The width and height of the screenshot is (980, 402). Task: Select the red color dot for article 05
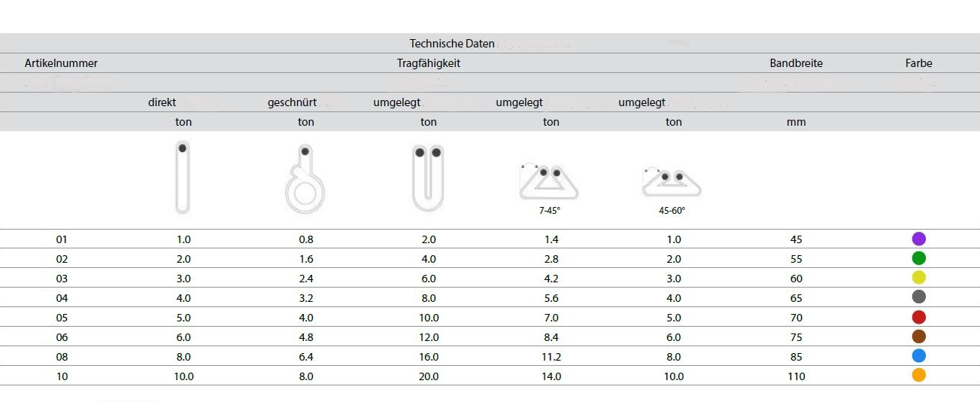pyautogui.click(x=918, y=318)
